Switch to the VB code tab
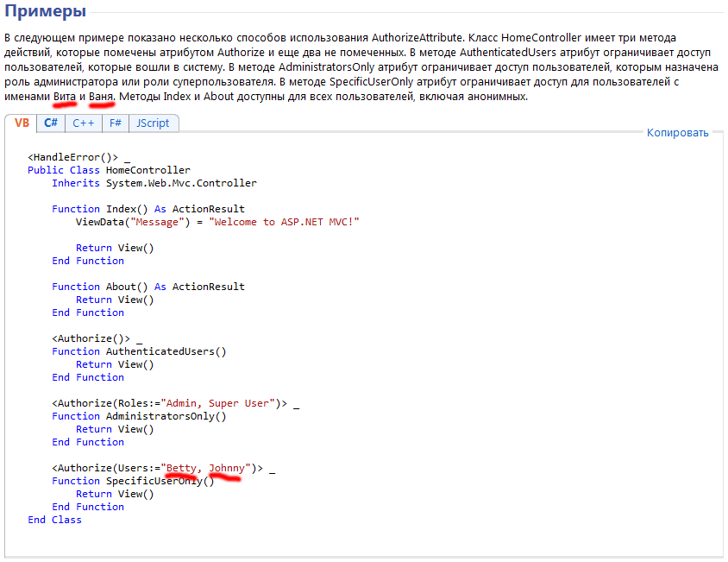This screenshot has width=728, height=562. point(22,123)
